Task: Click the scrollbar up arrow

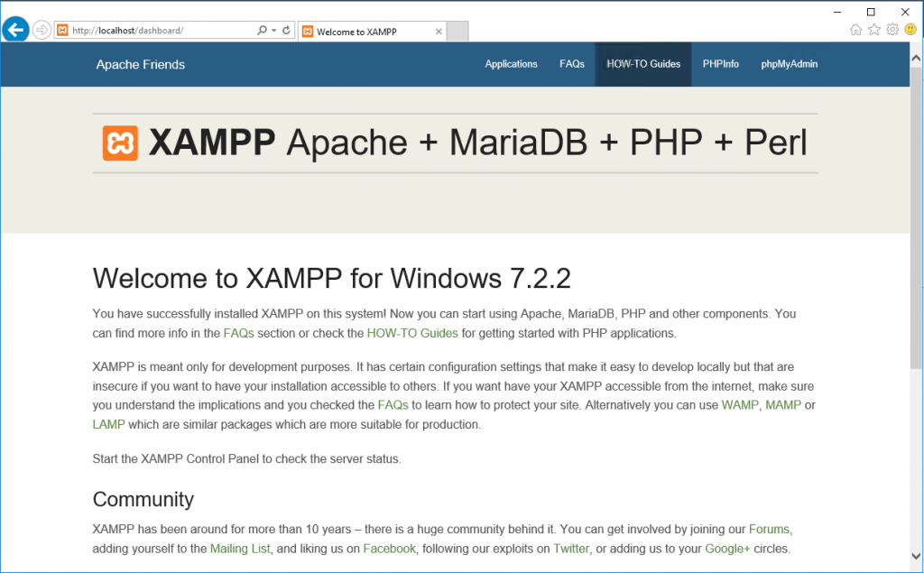Action: click(916, 58)
